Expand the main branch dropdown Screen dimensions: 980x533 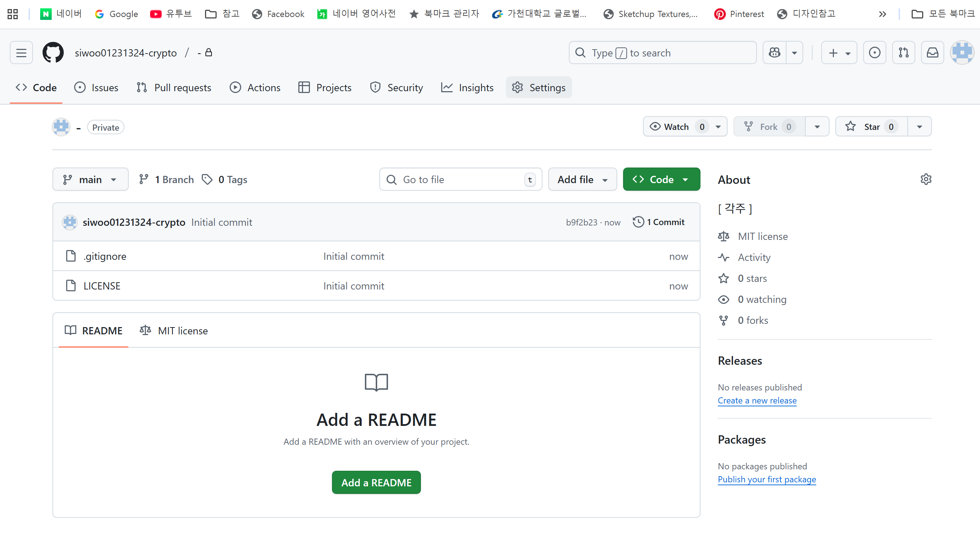coord(90,179)
